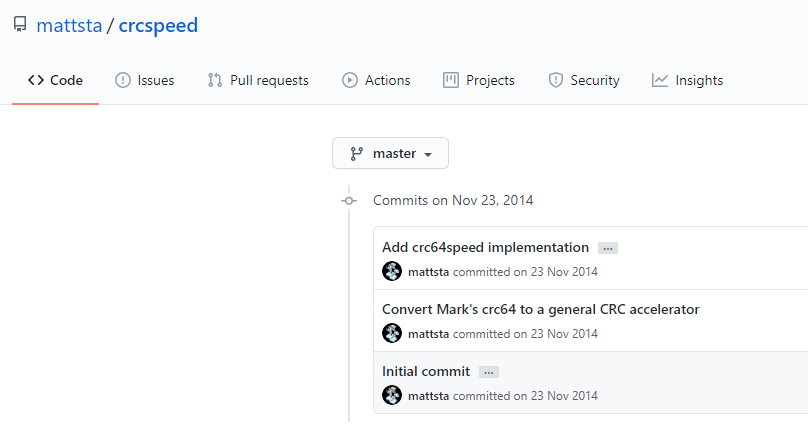Screen dimensions: 808x436
Task: Click the Issues circle icon
Action: point(123,80)
